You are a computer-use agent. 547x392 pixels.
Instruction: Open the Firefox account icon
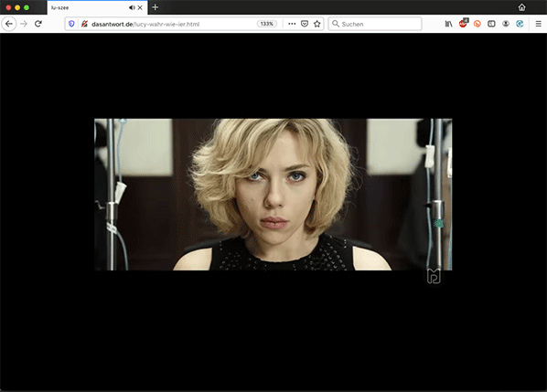pyautogui.click(x=506, y=24)
